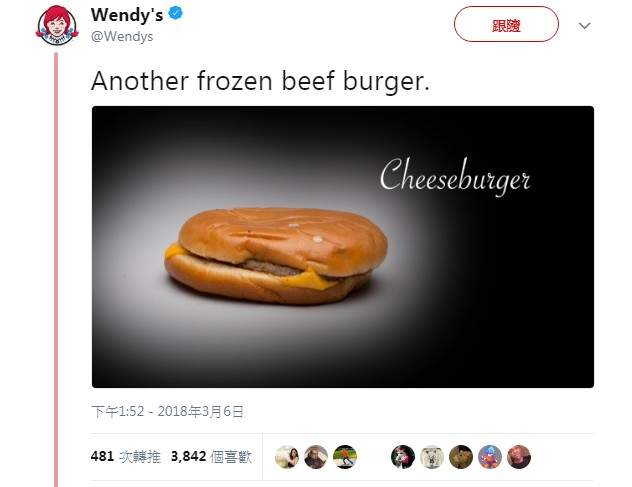Viewport: 632px width, 487px height.
Task: Expand the tweet options chevron
Action: 584,26
